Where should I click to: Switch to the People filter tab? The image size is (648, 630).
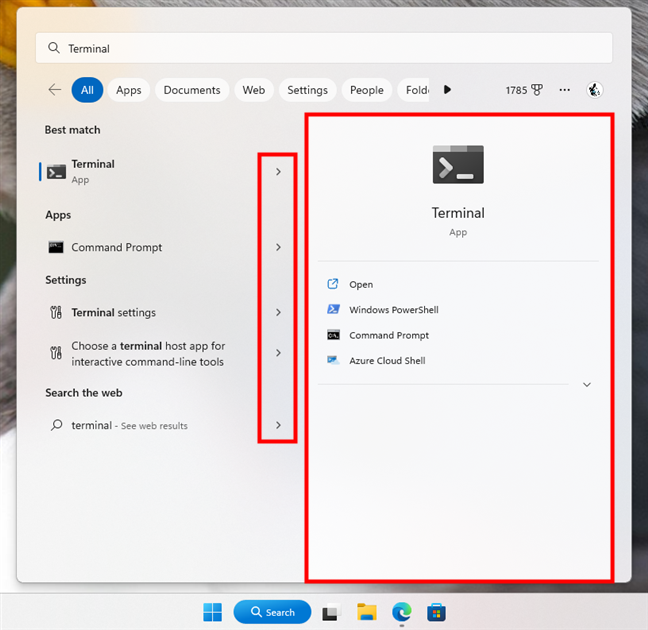(367, 90)
